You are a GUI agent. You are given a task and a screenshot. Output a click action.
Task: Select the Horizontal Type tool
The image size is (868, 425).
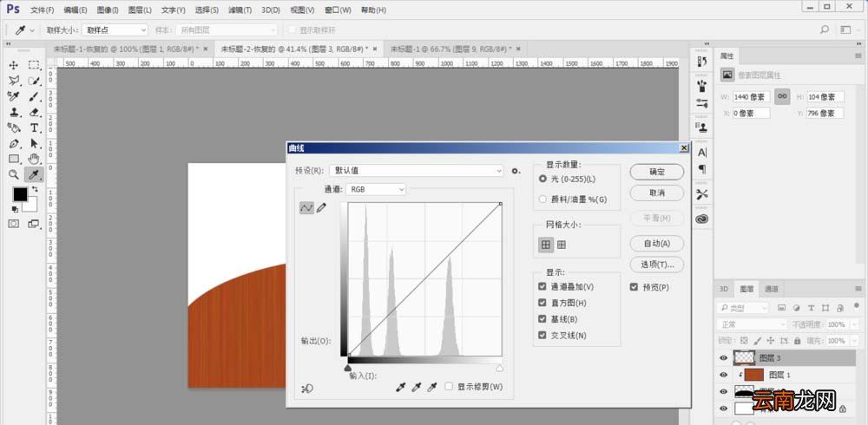coord(34,127)
